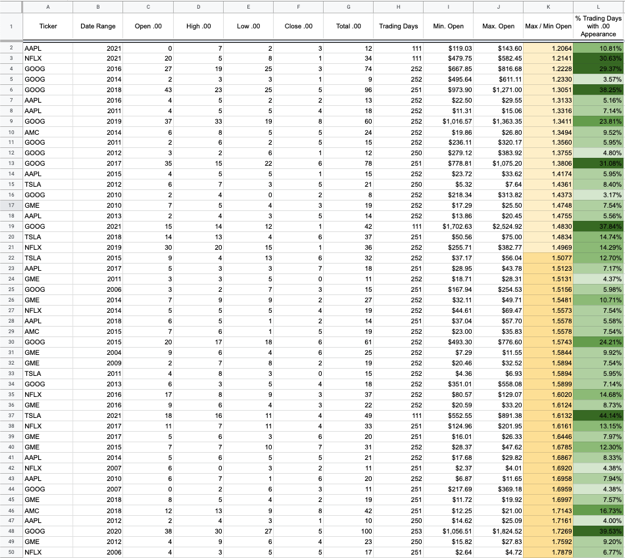Select the $2.64 cell
625x558 pixels.
(448, 552)
